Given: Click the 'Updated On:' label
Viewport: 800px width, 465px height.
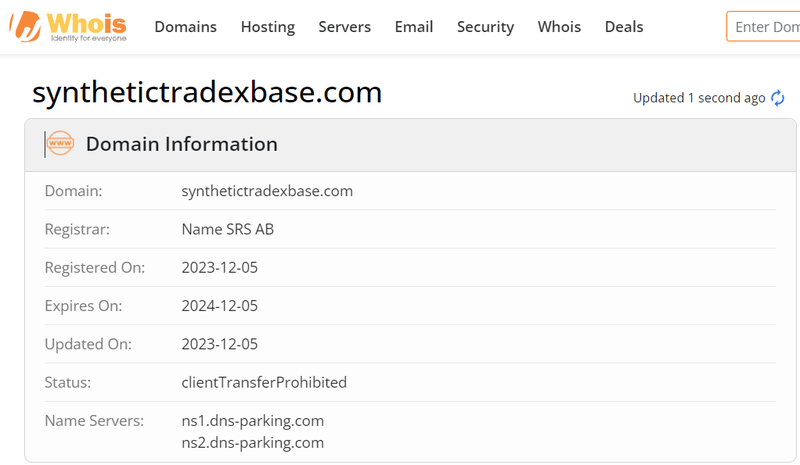Looking at the screenshot, I should click(88, 344).
